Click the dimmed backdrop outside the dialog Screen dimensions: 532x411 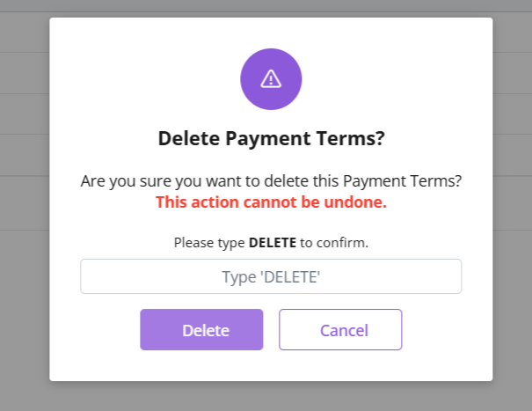(510, 264)
